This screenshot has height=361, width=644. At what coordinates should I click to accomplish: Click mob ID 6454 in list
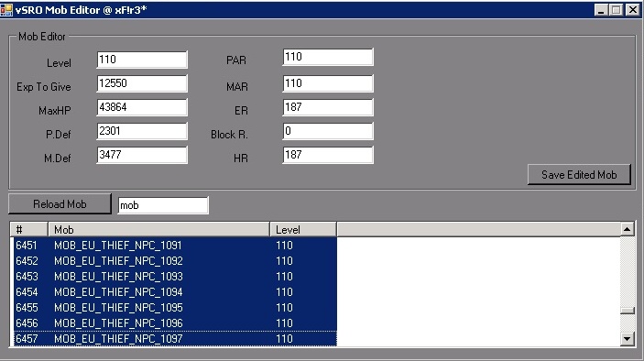click(27, 292)
